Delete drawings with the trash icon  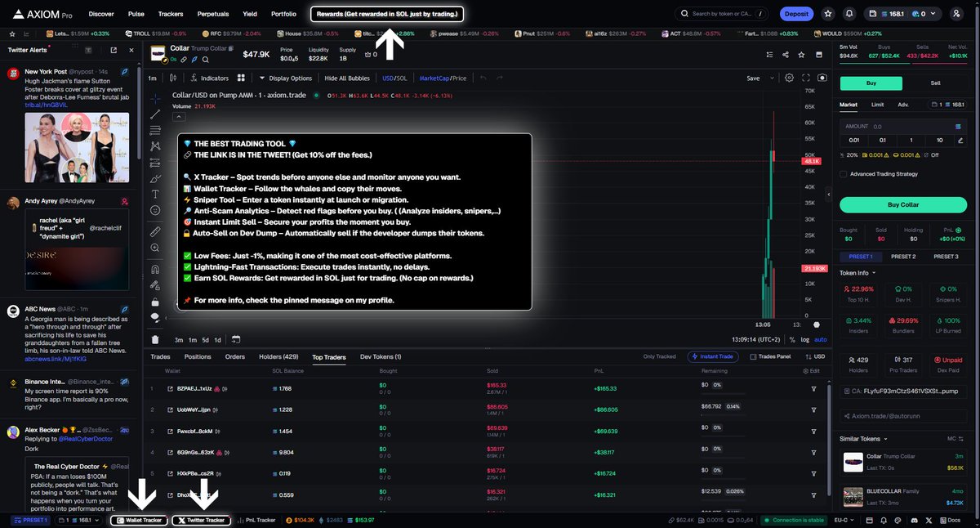(155, 339)
